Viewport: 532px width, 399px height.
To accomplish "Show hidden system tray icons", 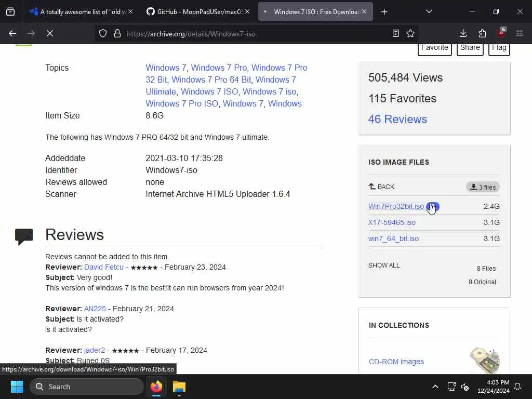I will 435,387.
